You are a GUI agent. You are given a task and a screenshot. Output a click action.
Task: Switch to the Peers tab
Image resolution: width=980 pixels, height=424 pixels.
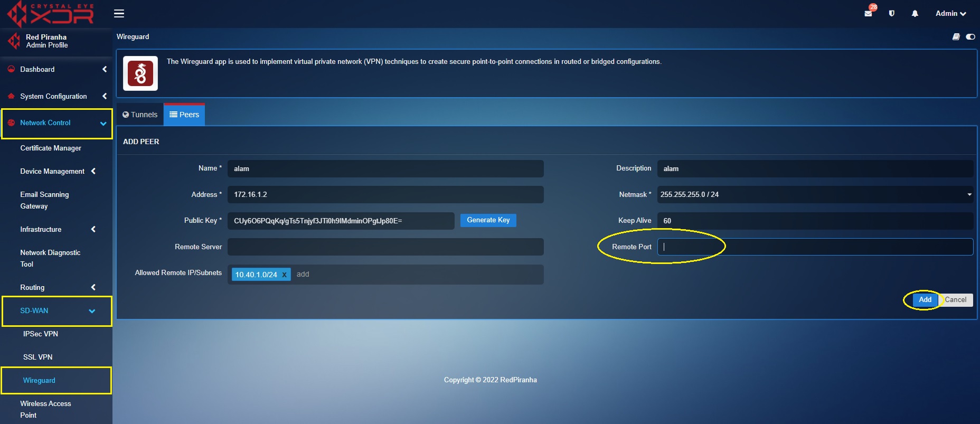[x=184, y=115]
